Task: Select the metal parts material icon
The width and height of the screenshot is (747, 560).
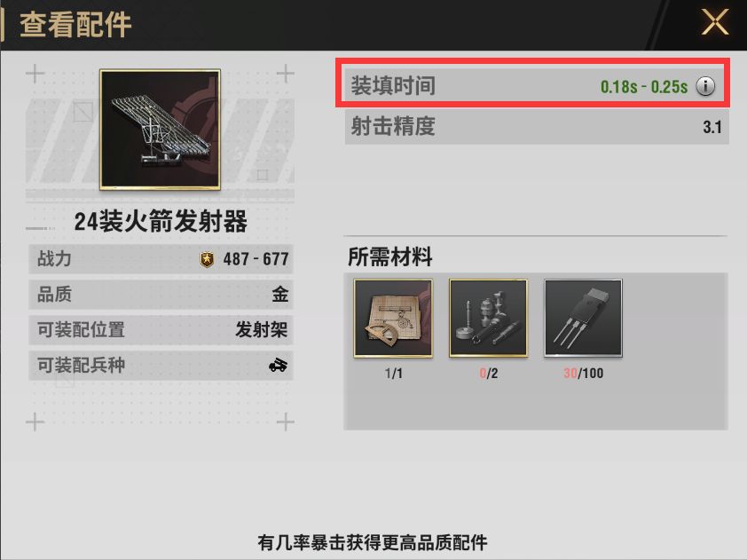Action: 488,318
